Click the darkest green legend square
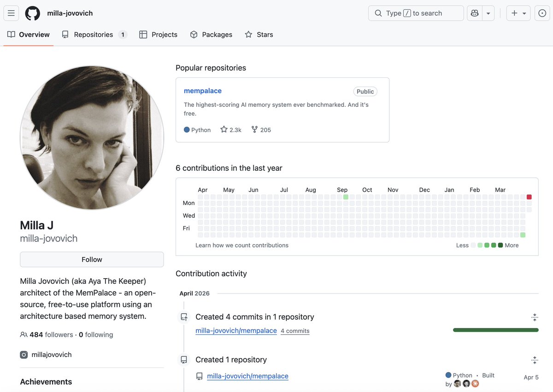 point(500,246)
